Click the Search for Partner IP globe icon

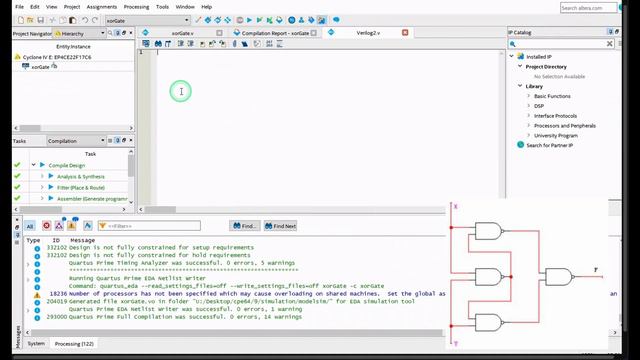[520, 145]
